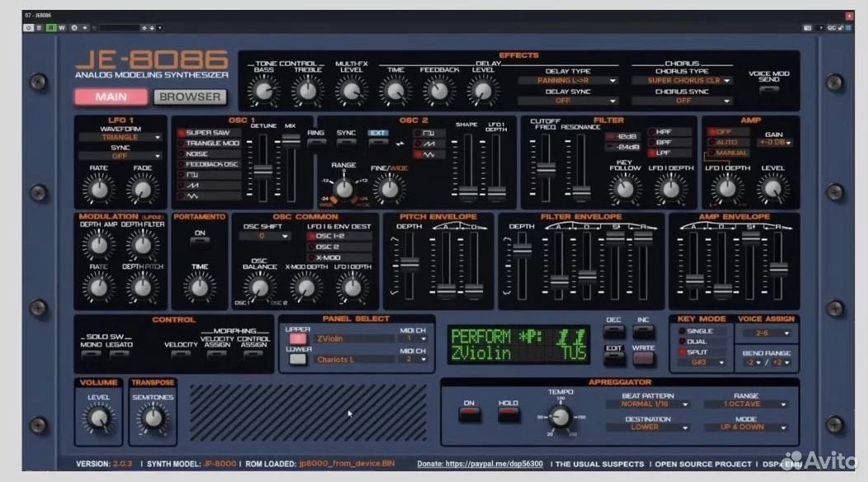Click the lock icon in host toolbar
Viewport: 868px width, 482px height.
pos(840,28)
